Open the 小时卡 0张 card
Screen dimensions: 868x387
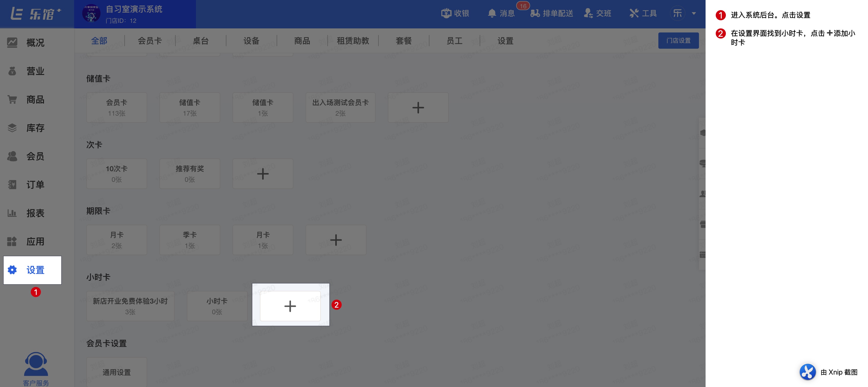click(x=217, y=306)
